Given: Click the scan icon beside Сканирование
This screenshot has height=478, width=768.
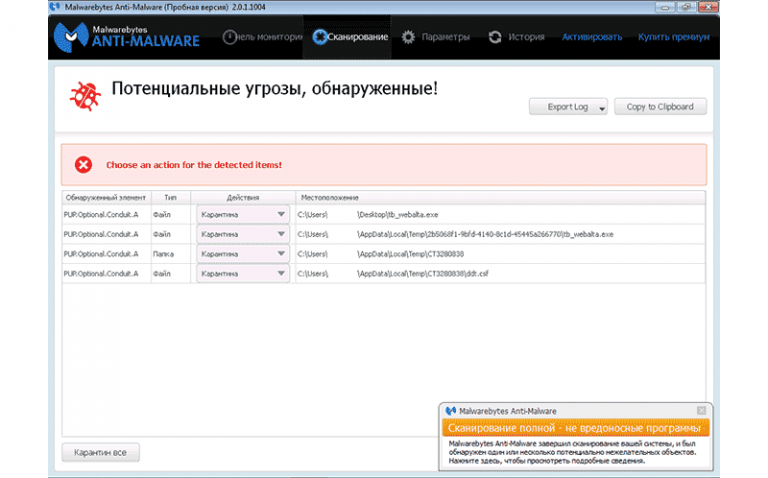Looking at the screenshot, I should [319, 37].
